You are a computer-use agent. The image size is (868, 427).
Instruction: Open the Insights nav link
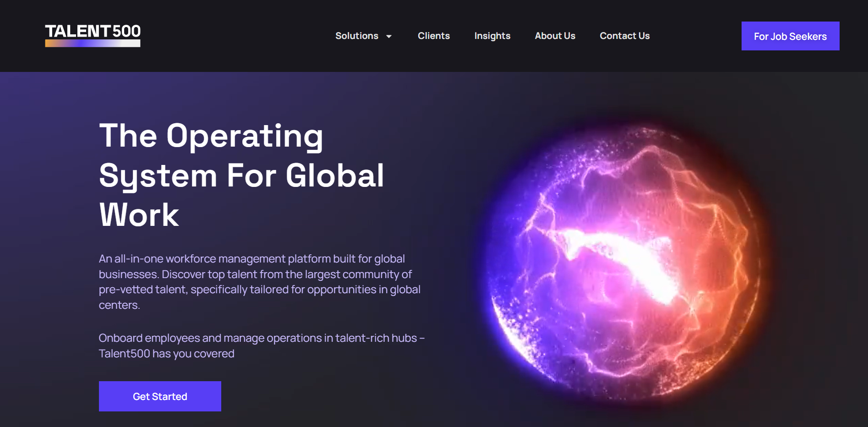492,36
